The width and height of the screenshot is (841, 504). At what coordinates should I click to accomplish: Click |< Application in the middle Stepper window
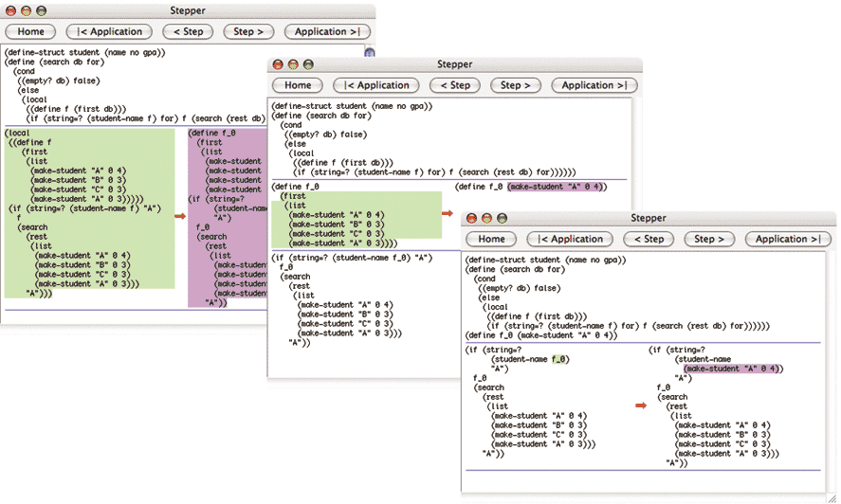click(376, 85)
